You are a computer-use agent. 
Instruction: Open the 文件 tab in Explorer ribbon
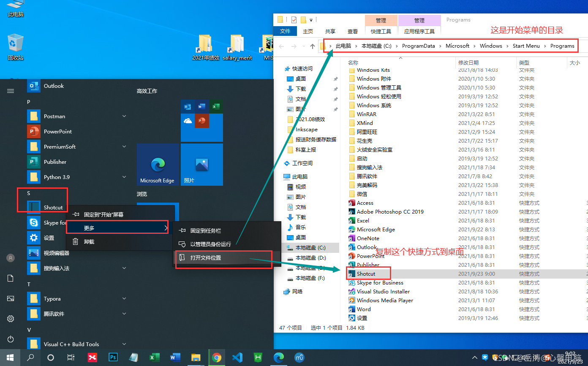click(285, 31)
